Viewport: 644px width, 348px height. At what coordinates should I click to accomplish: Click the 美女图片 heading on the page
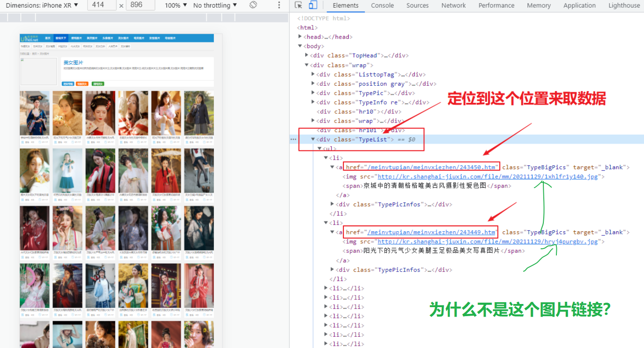(x=73, y=62)
